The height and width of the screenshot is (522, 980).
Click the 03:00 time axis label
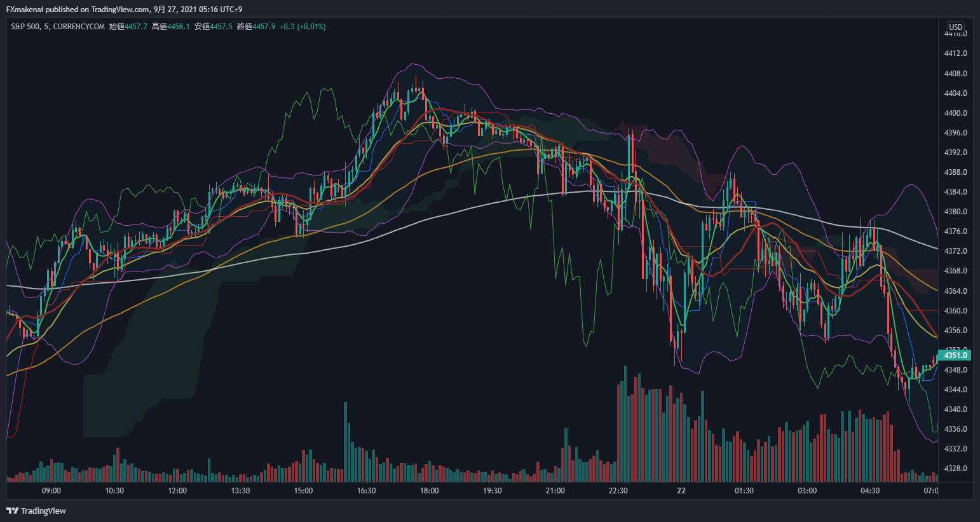pos(807,491)
